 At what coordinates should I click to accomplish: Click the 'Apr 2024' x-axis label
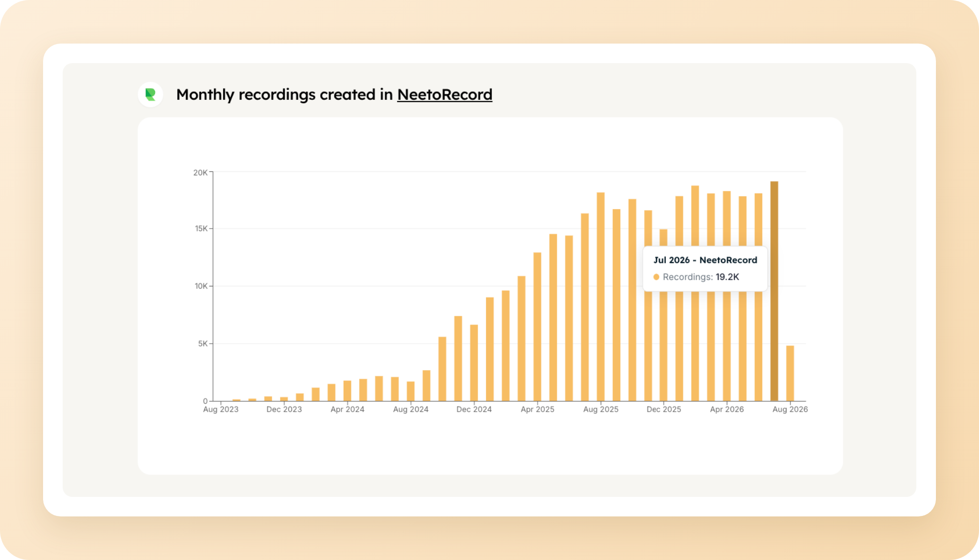coord(348,409)
